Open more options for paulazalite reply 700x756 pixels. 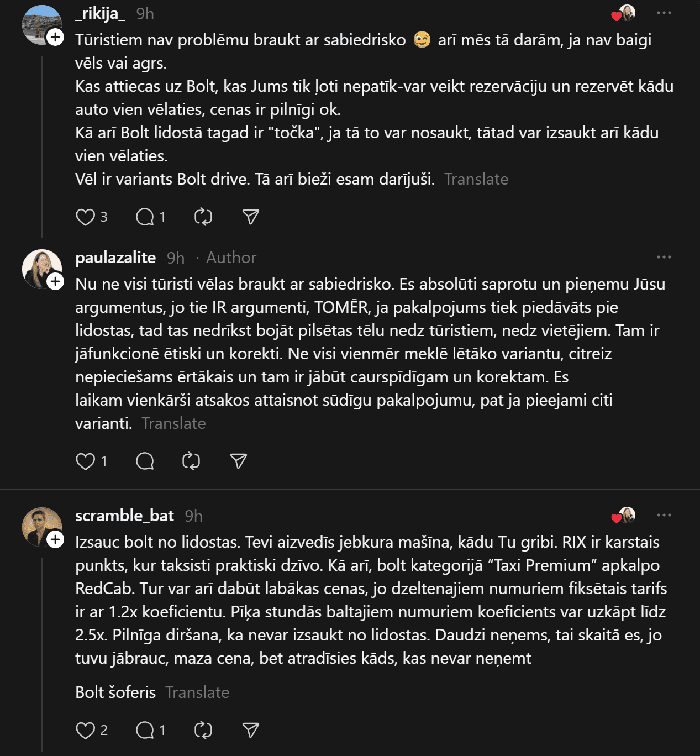(664, 258)
